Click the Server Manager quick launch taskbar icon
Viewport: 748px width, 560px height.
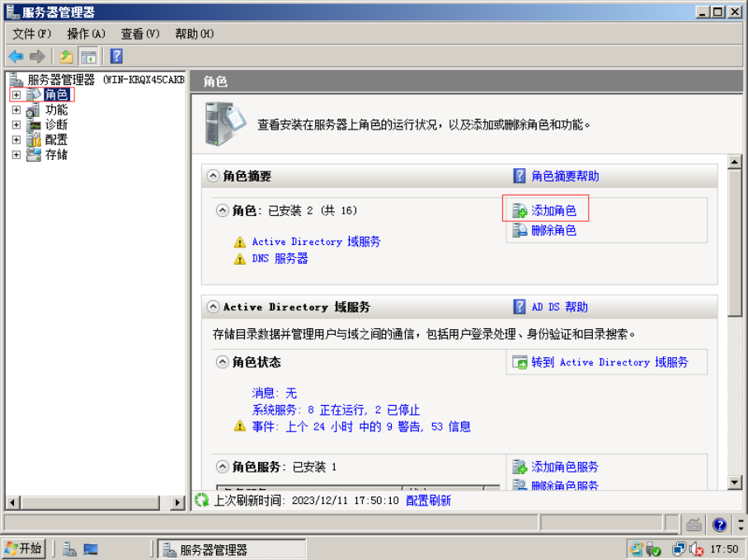pos(69,549)
